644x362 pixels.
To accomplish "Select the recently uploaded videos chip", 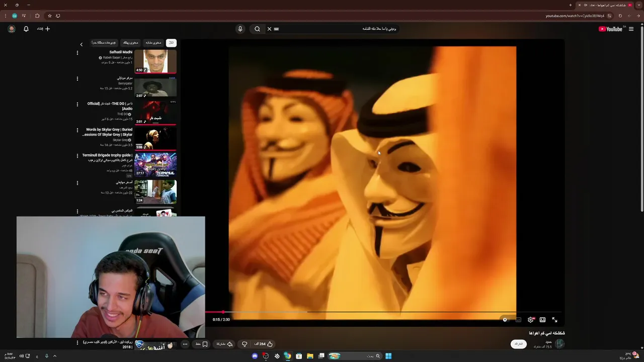I will (x=104, y=43).
